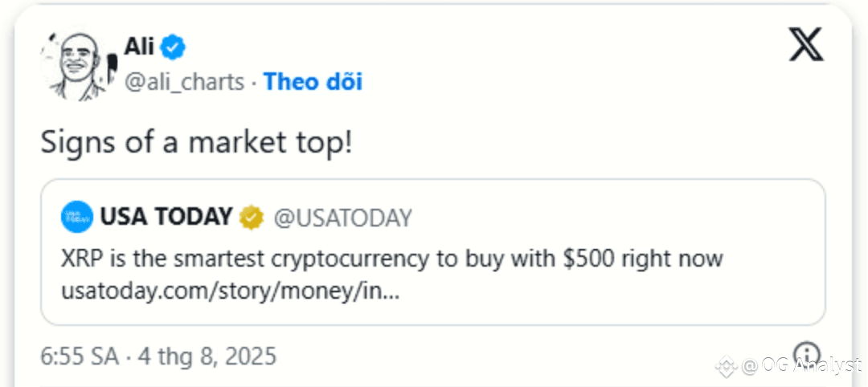Open the @USATODAY handle
This screenshot has width=868, height=387.
[342, 218]
